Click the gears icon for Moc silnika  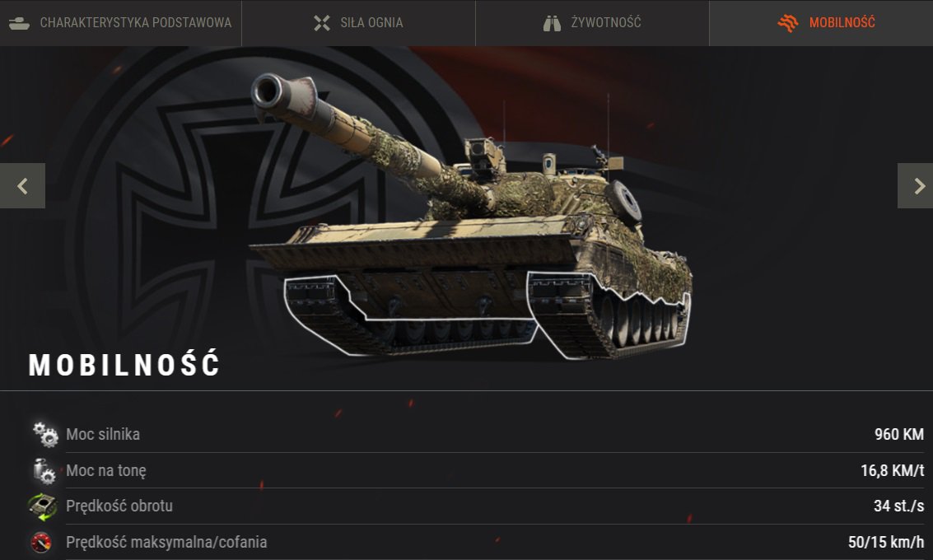[45, 435]
